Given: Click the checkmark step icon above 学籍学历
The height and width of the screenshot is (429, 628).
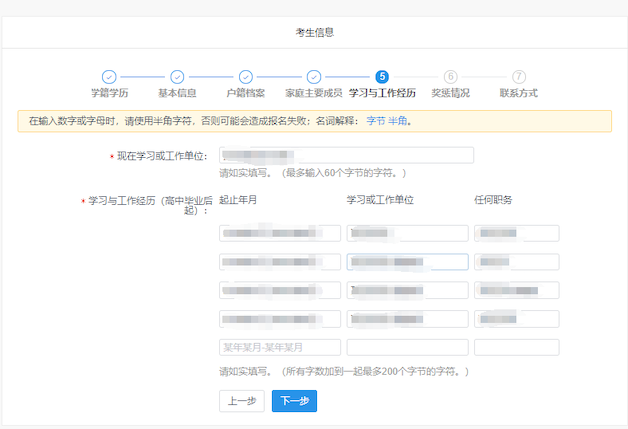Looking at the screenshot, I should tap(109, 77).
